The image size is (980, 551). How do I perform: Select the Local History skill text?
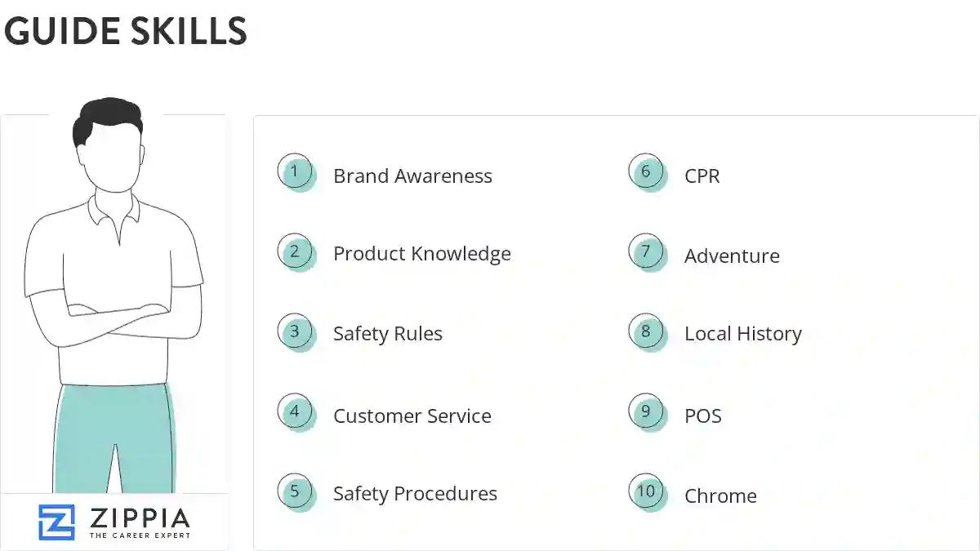point(742,334)
